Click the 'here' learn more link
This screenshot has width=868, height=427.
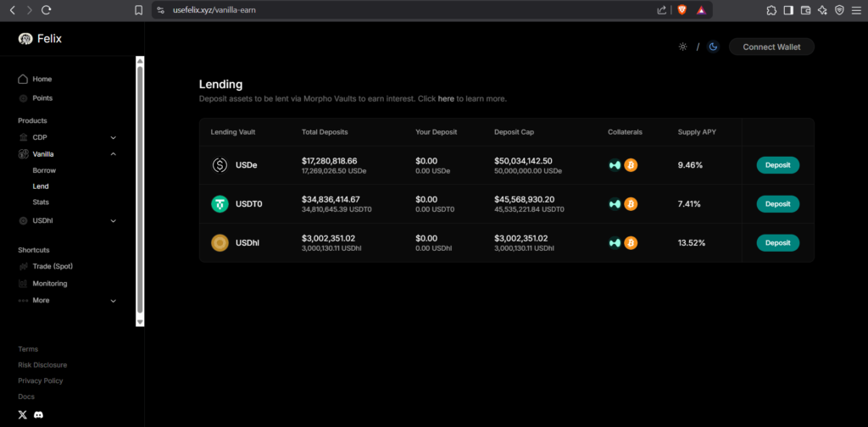[x=446, y=99]
